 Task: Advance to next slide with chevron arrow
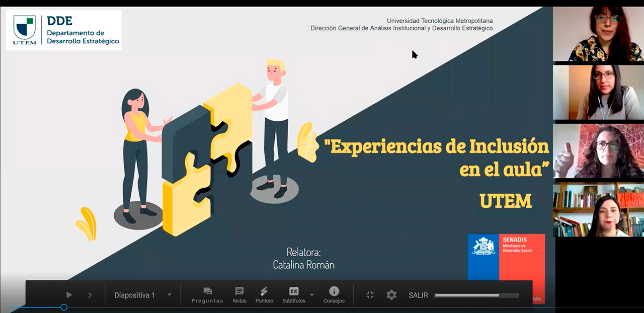click(x=90, y=295)
